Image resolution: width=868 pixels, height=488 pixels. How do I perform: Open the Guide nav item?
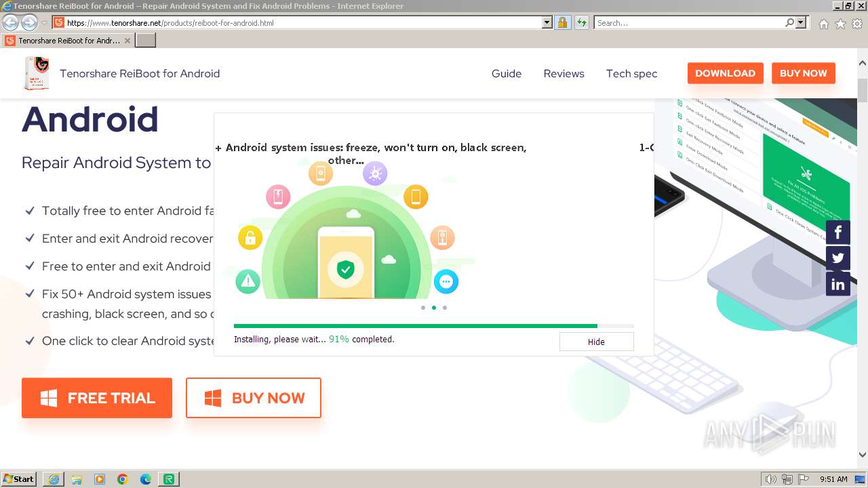[x=507, y=73]
